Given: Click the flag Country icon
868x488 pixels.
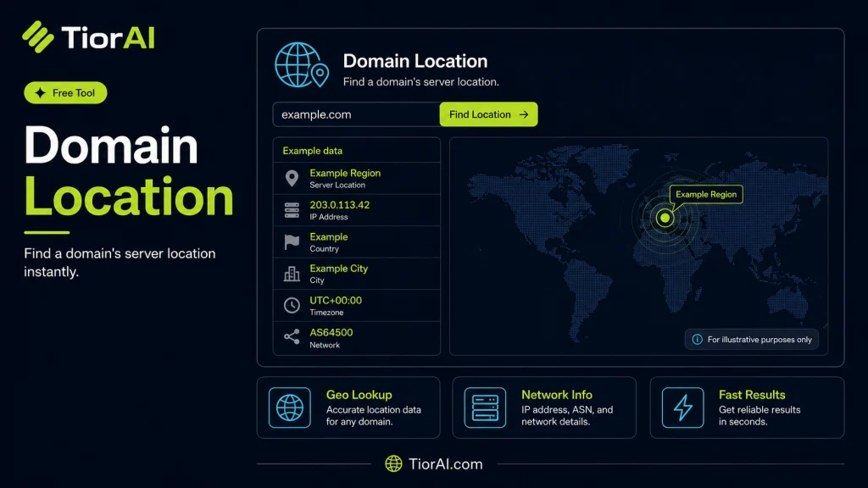Looking at the screenshot, I should click(292, 241).
